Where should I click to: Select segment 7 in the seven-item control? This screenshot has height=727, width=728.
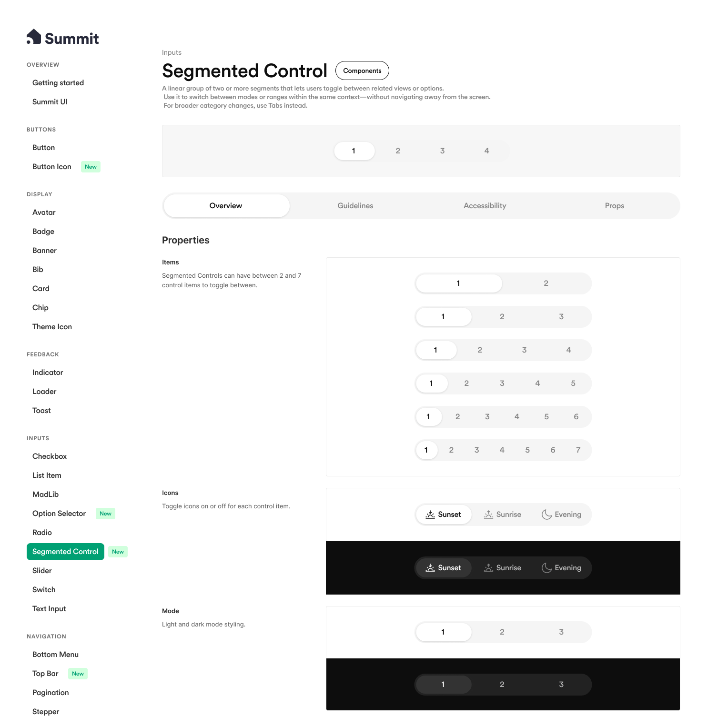pos(578,450)
